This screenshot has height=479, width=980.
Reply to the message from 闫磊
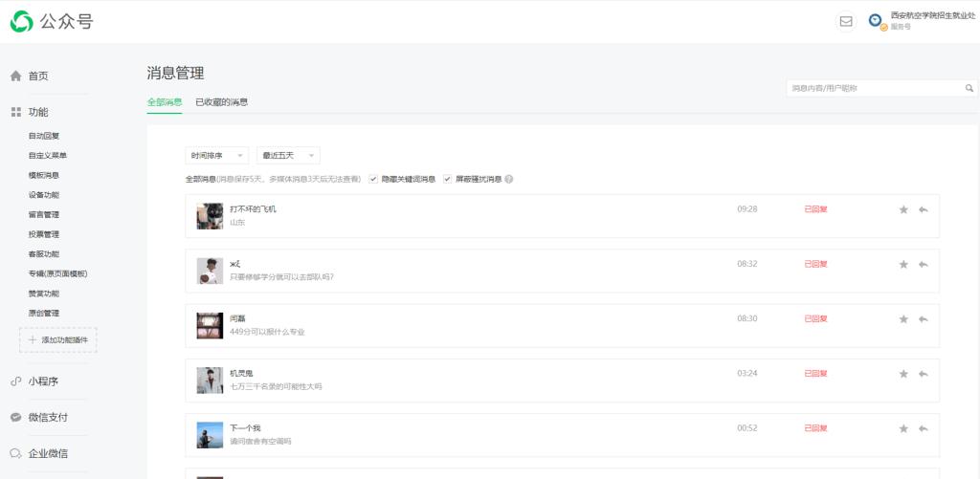923,319
